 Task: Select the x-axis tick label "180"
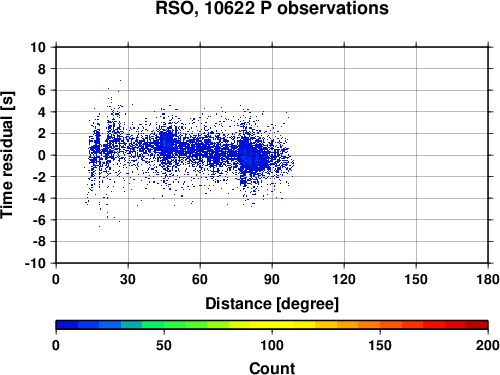[488, 279]
